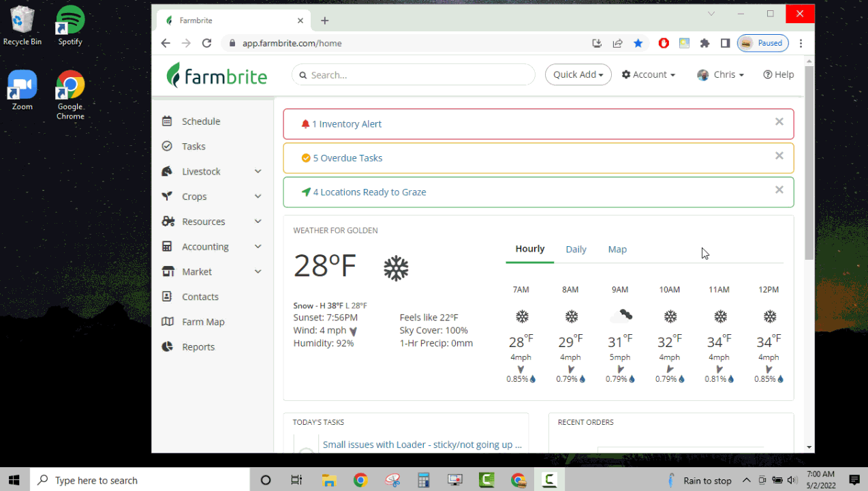
Task: Click the share icon in address bar
Action: (617, 43)
